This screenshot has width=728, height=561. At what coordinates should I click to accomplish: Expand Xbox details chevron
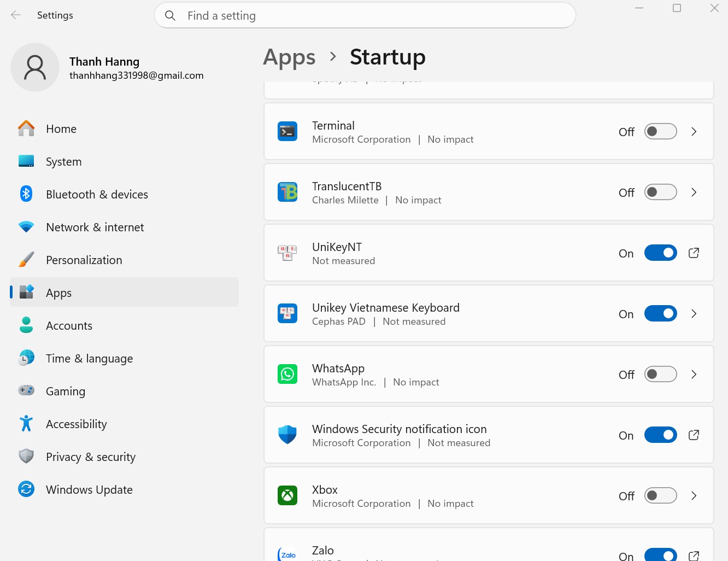pos(694,495)
